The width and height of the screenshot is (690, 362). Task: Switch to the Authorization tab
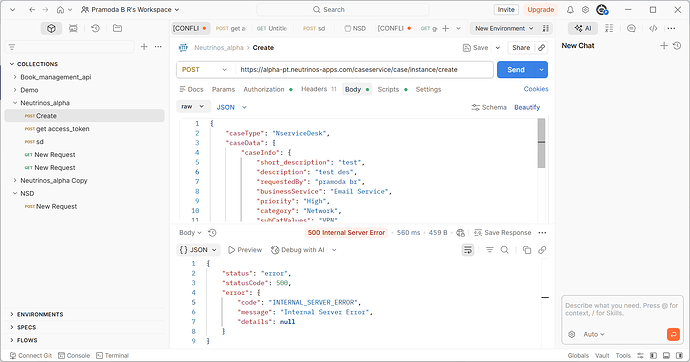click(268, 89)
